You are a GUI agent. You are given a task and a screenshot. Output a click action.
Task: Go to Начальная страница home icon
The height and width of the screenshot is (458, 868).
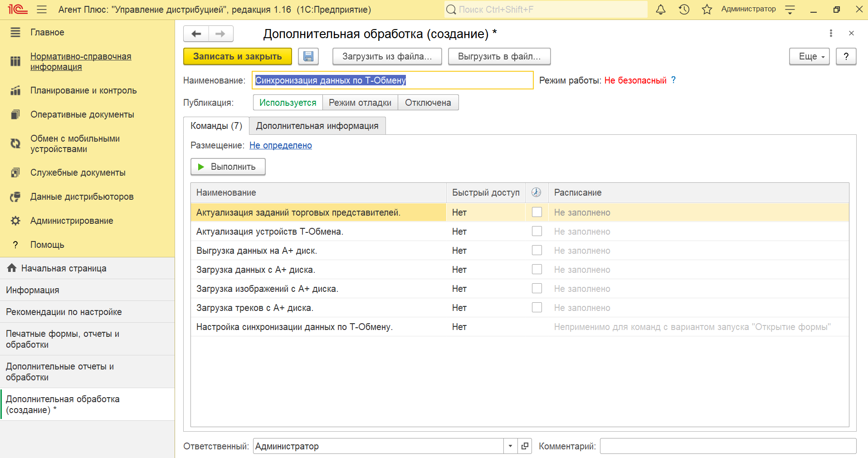12,268
